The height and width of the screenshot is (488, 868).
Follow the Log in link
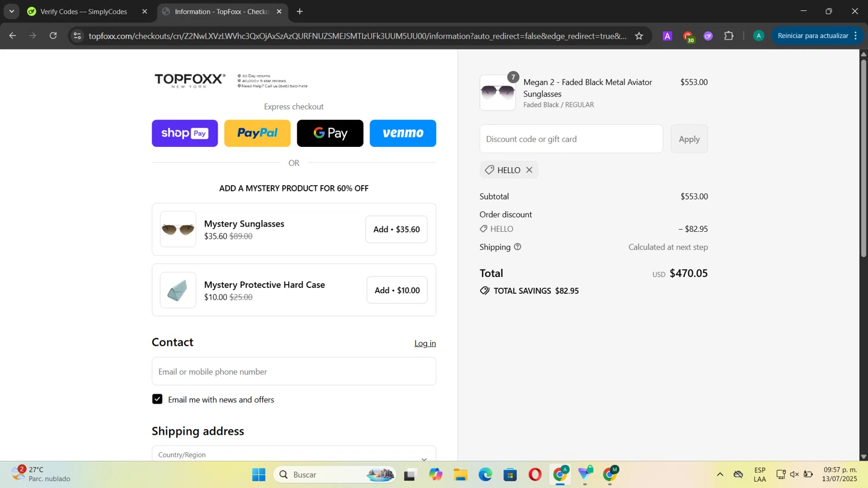pyautogui.click(x=425, y=343)
